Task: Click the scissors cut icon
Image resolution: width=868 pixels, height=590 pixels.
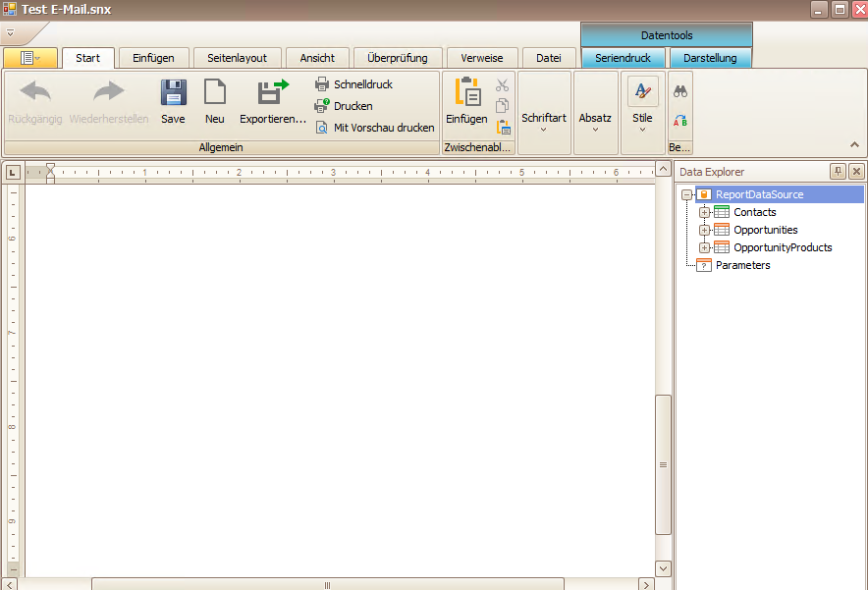Action: (502, 85)
